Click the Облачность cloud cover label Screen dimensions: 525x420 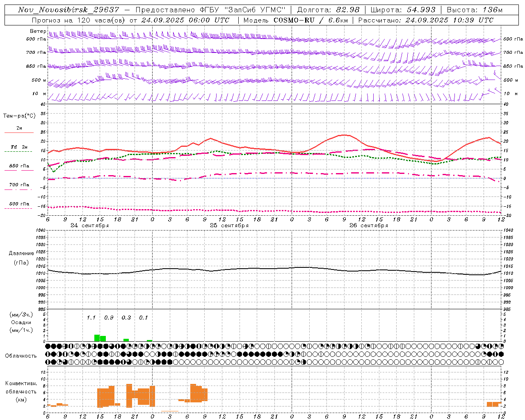pyautogui.click(x=21, y=356)
